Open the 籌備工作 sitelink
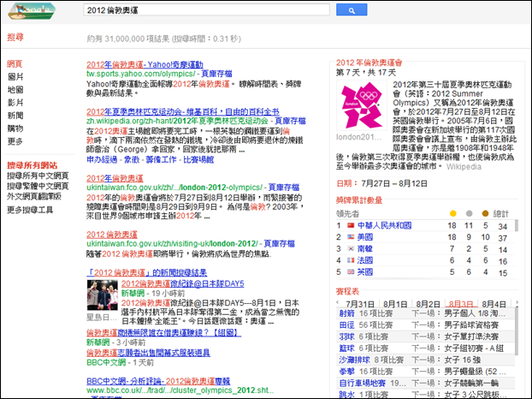Viewport: 532px width, 399px height. (x=161, y=159)
